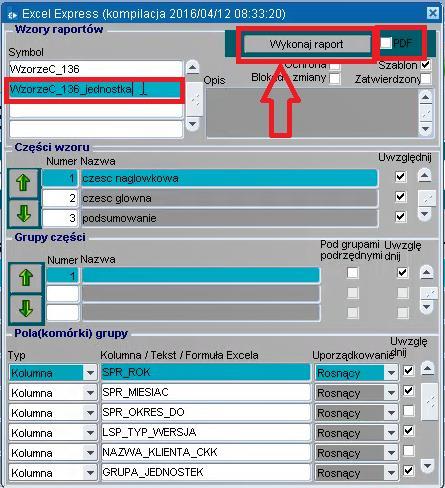Open Typ dropdown for SPR_OKRES_DO row

90,413
